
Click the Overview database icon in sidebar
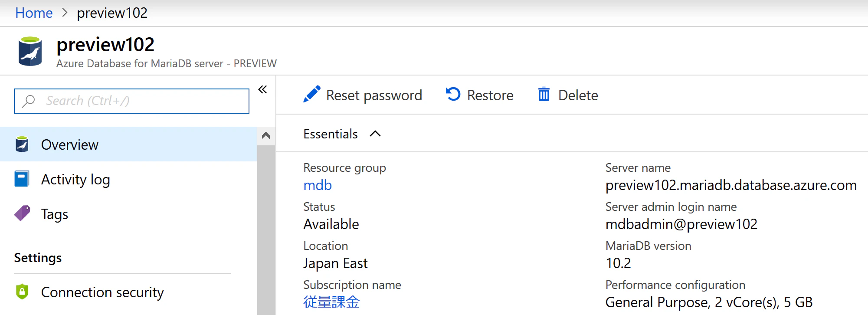[x=22, y=144]
